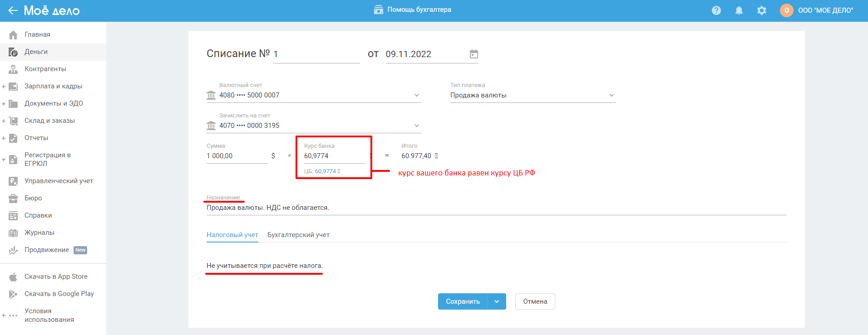Screen dimensions: 868x335
Task: Open the Отчеты sidebar icon
Action: 13,138
